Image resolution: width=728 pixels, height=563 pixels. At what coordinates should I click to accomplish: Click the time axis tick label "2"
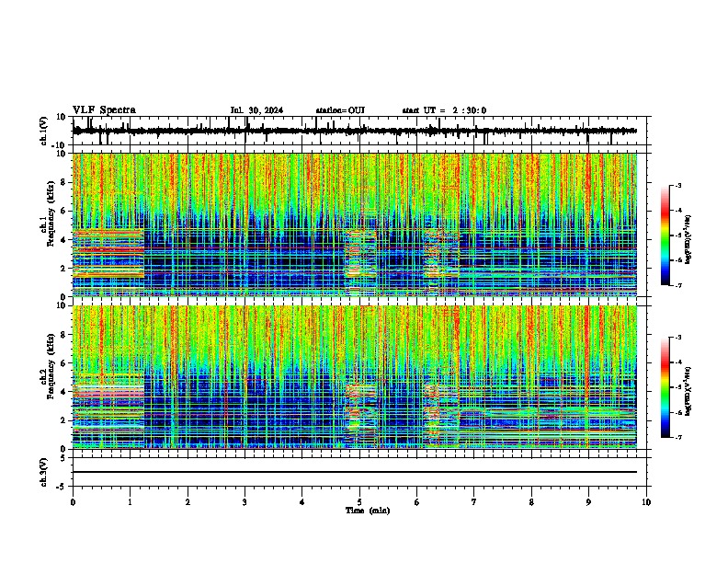click(x=188, y=502)
